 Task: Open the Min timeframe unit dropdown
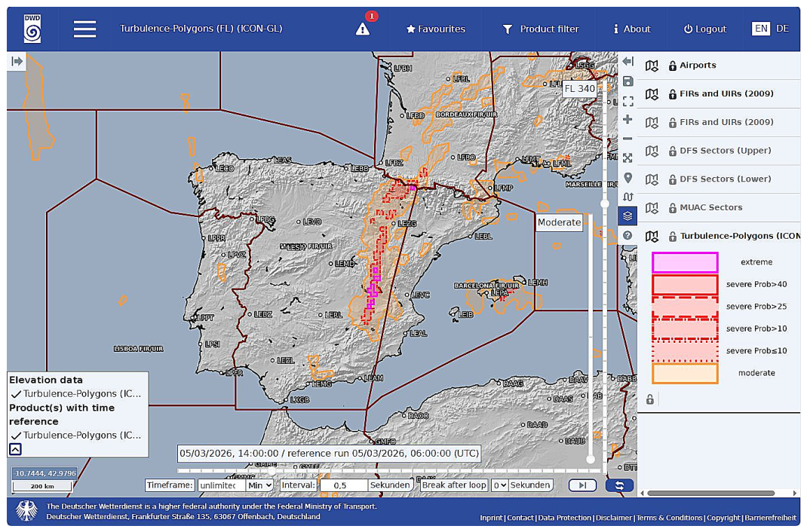(259, 485)
